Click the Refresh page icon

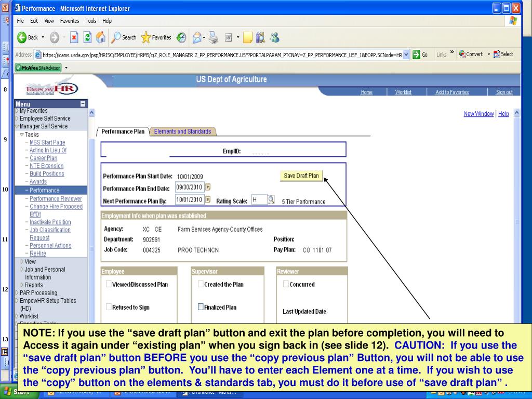[87, 37]
